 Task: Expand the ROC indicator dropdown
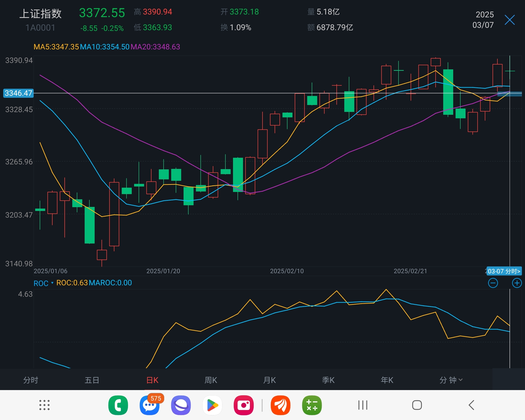tap(43, 283)
